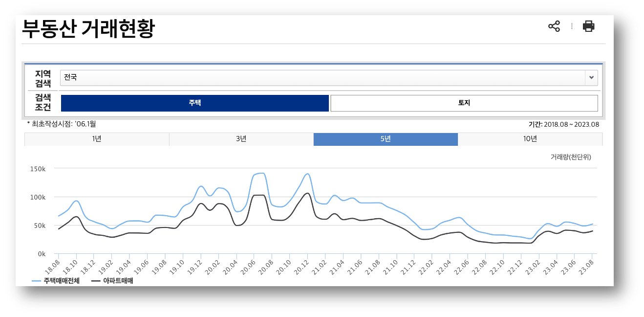Viewport: 644px width, 317px height.
Task: Click the 최초작성시점 '06.1월 note
Action: (x=62, y=124)
